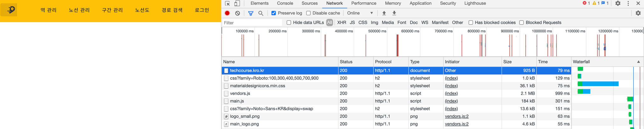
Task: Clear the network log with the block icon
Action: [x=238, y=13]
